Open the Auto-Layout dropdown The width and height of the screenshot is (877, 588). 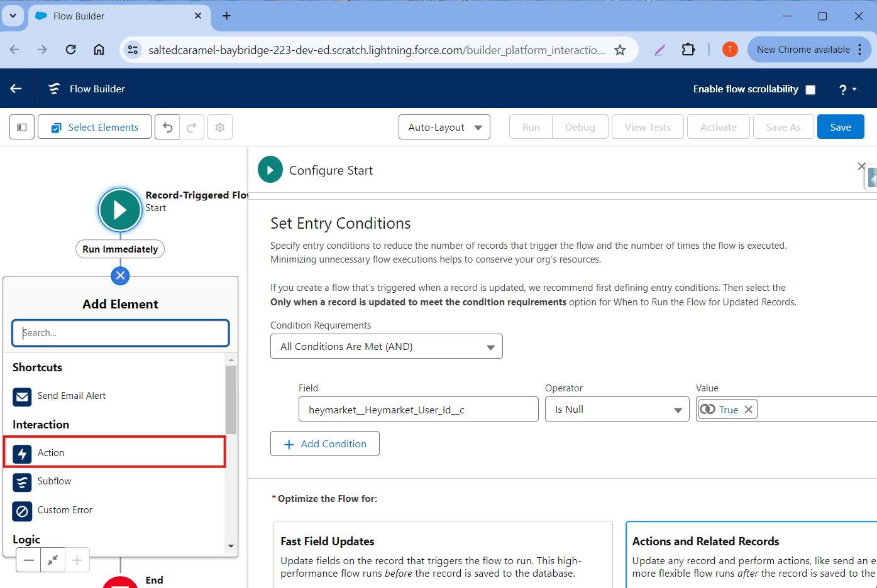click(x=444, y=127)
